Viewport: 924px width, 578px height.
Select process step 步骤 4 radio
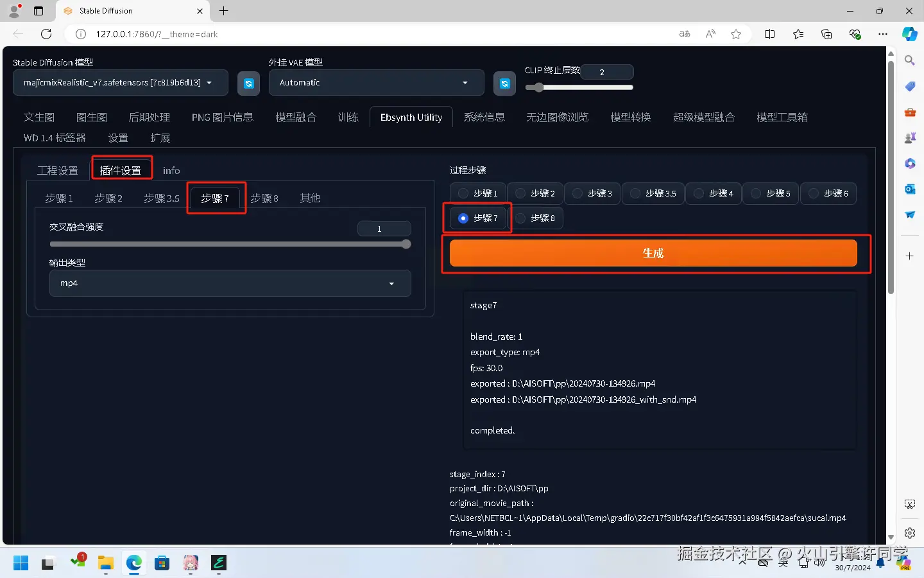pyautogui.click(x=714, y=193)
